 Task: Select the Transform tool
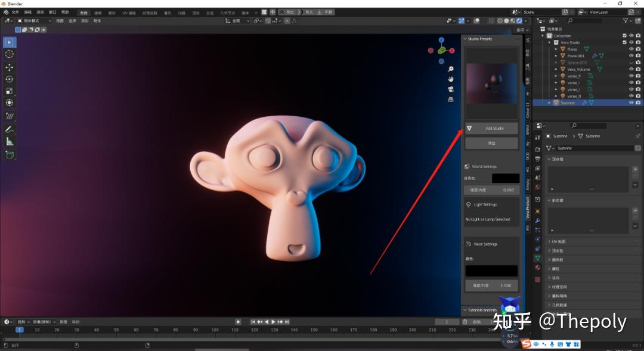[10, 102]
